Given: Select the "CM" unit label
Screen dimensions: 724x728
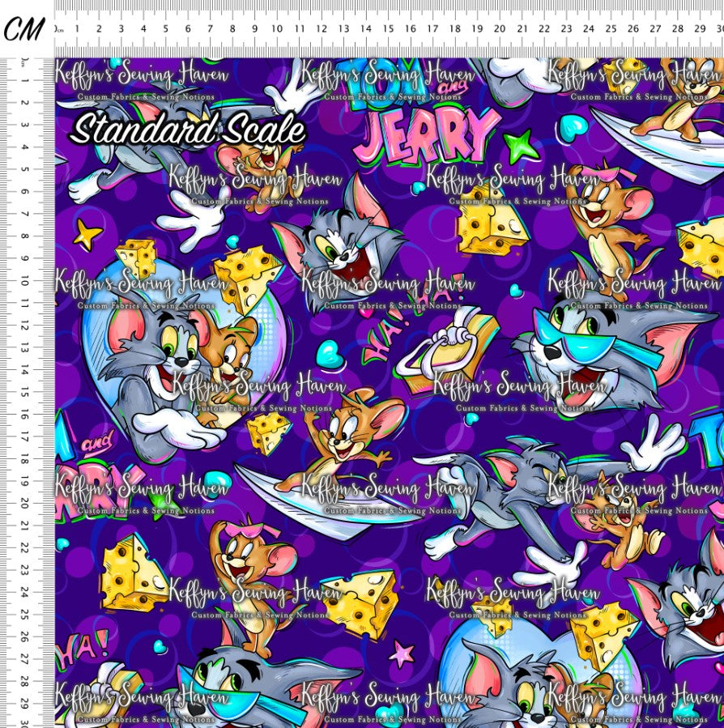Looking at the screenshot, I should coord(24,29).
